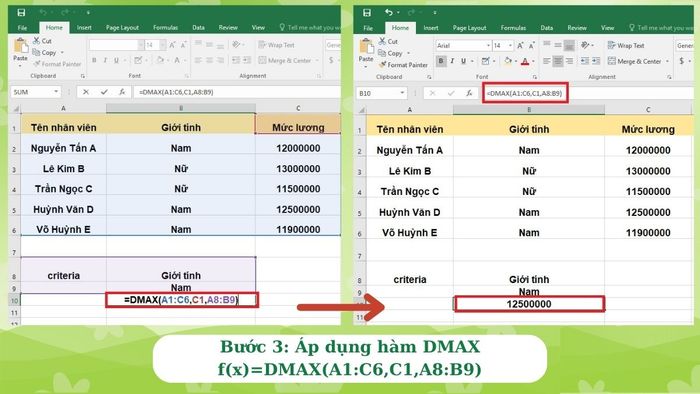
Task: Switch to Review tab in right Excel window
Action: click(x=577, y=28)
